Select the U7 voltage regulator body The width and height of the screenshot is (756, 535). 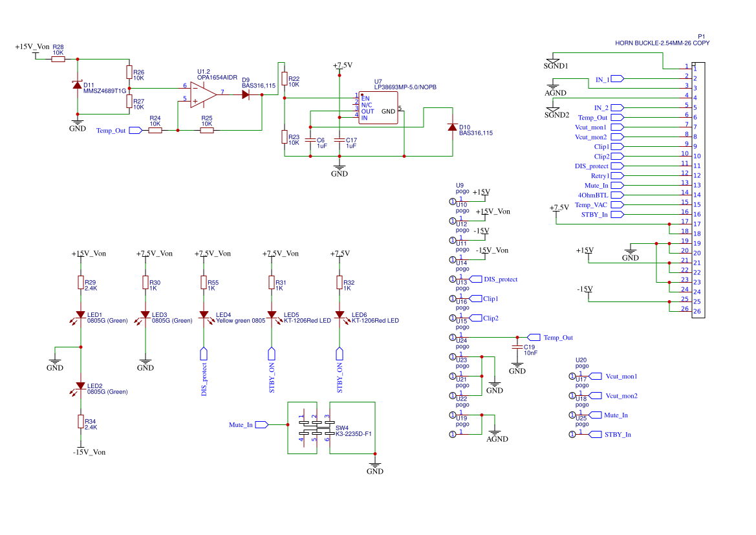tap(378, 108)
